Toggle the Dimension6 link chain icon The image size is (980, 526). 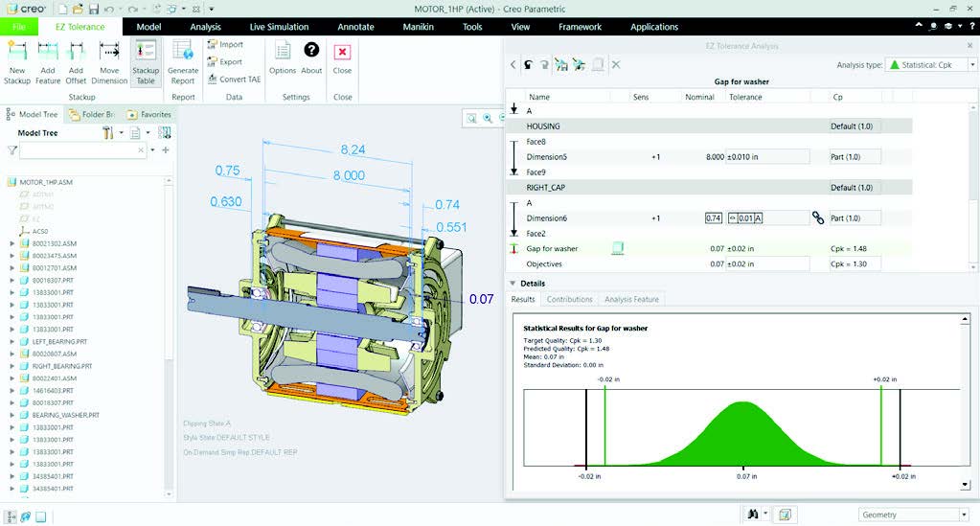817,217
